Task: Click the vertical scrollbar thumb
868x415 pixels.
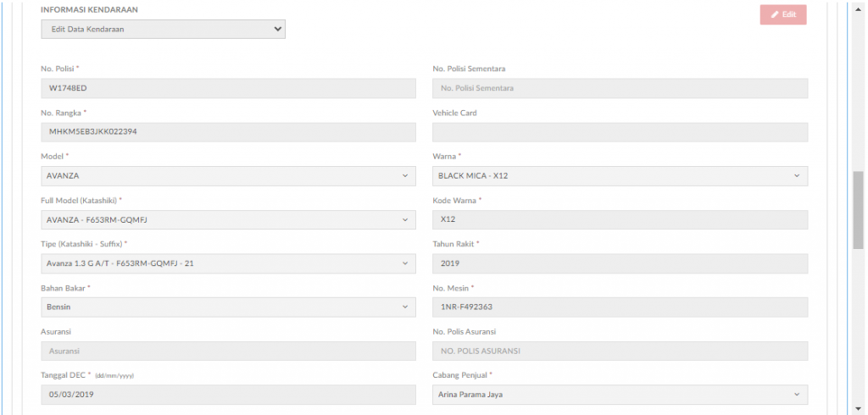Action: coord(858,210)
